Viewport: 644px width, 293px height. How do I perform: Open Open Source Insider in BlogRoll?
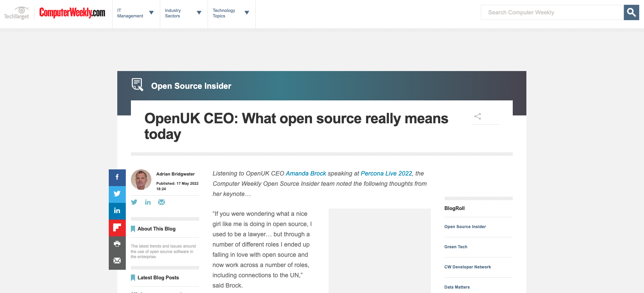click(x=465, y=227)
